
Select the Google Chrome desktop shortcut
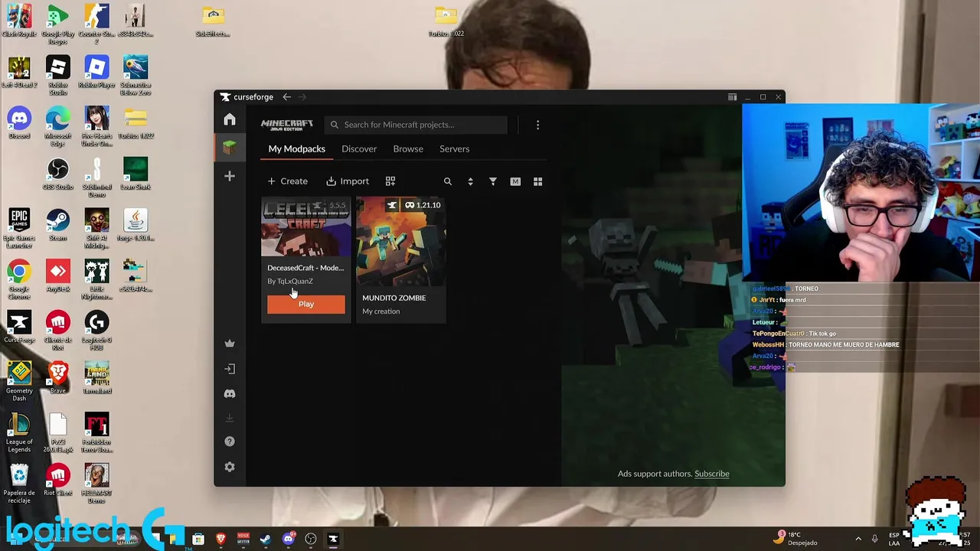pyautogui.click(x=19, y=279)
